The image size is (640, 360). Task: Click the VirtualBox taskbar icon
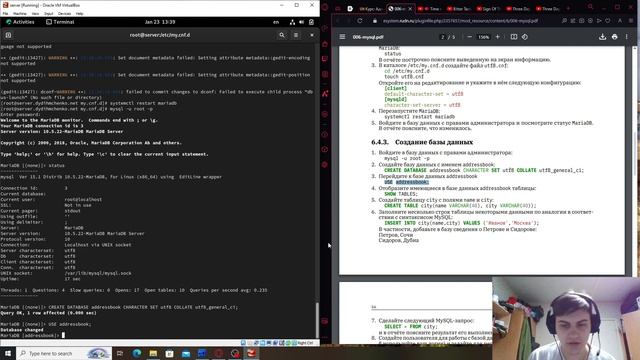pyautogui.click(x=251, y=353)
